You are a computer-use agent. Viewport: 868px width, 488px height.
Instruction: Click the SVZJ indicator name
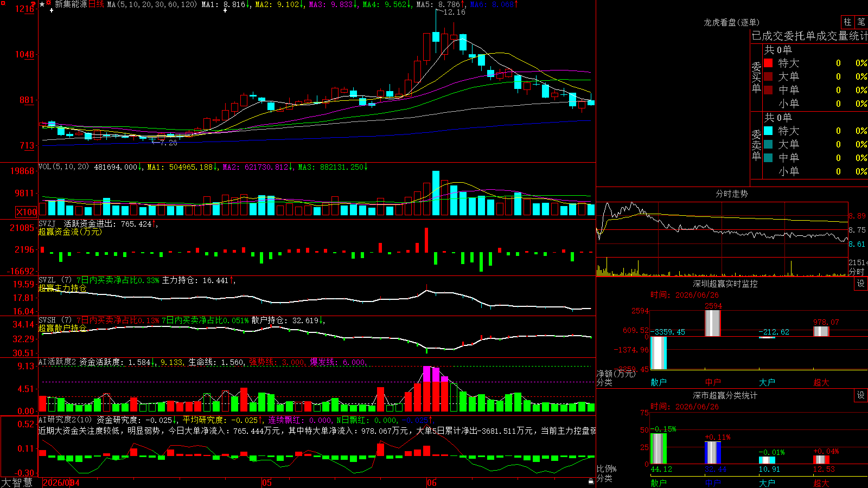point(47,224)
